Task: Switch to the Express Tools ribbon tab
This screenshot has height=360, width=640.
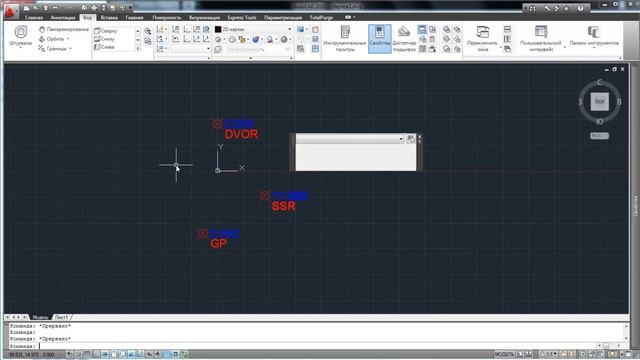Action: (x=242, y=18)
